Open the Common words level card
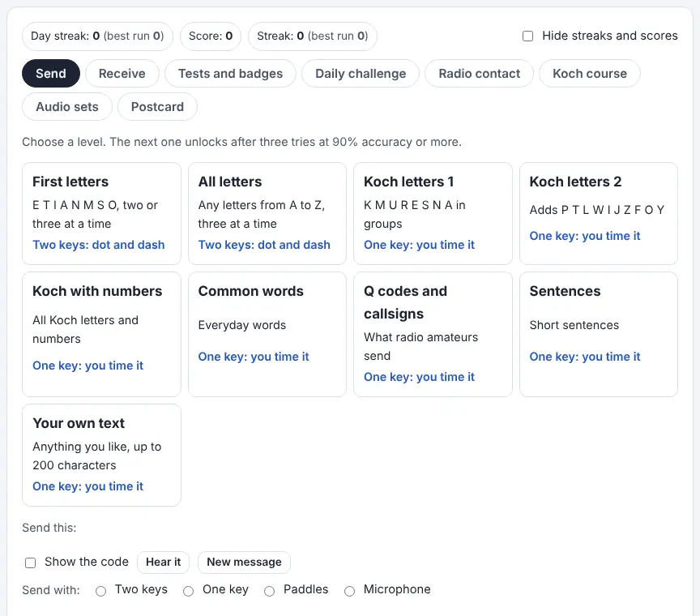700x616 pixels. (x=267, y=334)
